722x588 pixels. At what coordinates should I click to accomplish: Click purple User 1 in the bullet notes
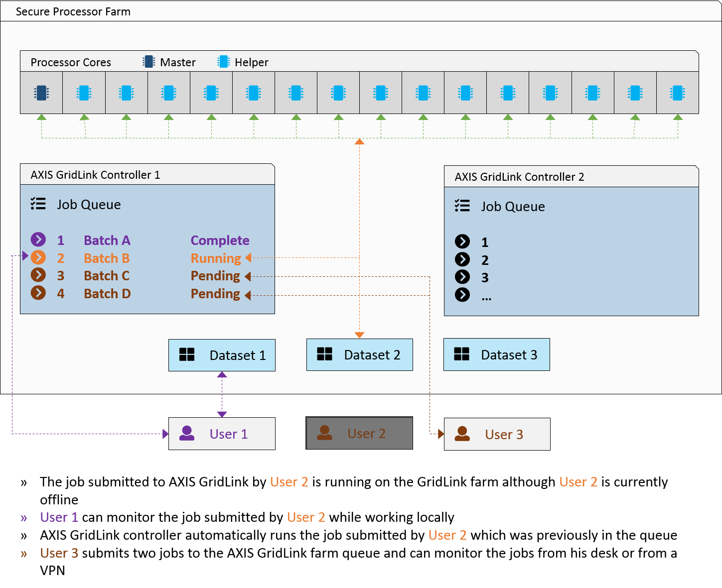pos(59,517)
